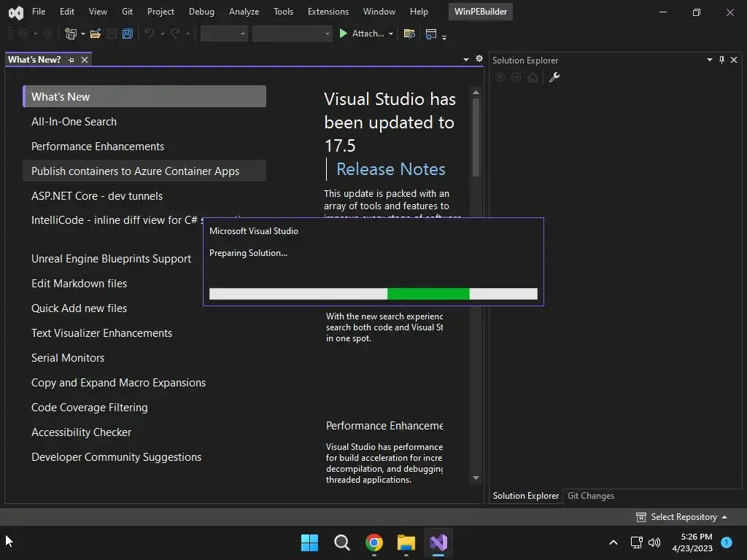Click the Save All toolbar icon
Image resolution: width=747 pixels, height=560 pixels.
click(127, 34)
